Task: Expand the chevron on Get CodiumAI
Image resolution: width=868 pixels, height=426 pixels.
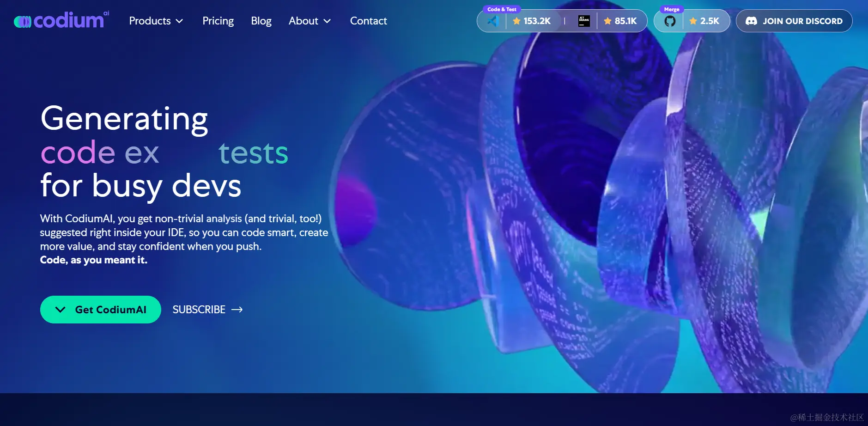Action: click(x=60, y=310)
